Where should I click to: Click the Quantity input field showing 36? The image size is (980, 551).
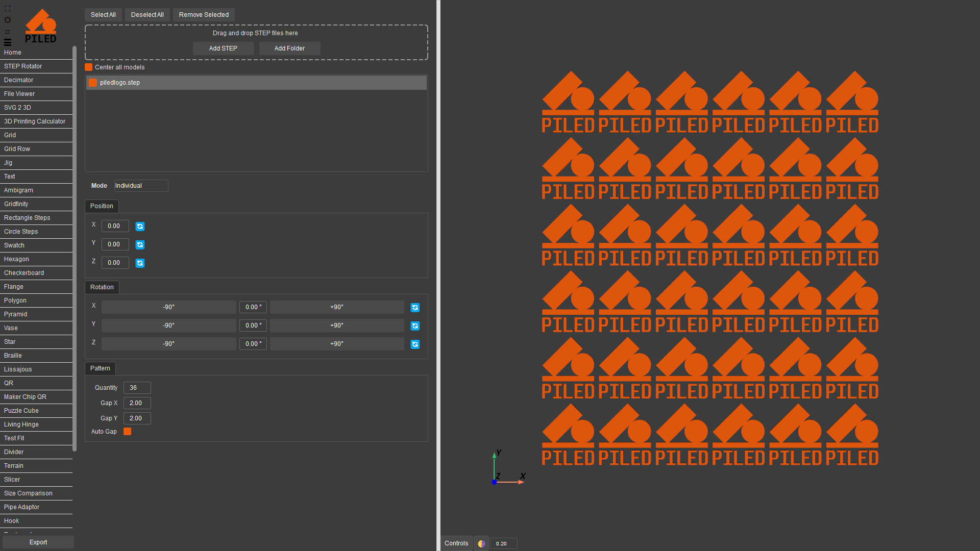[x=137, y=388]
